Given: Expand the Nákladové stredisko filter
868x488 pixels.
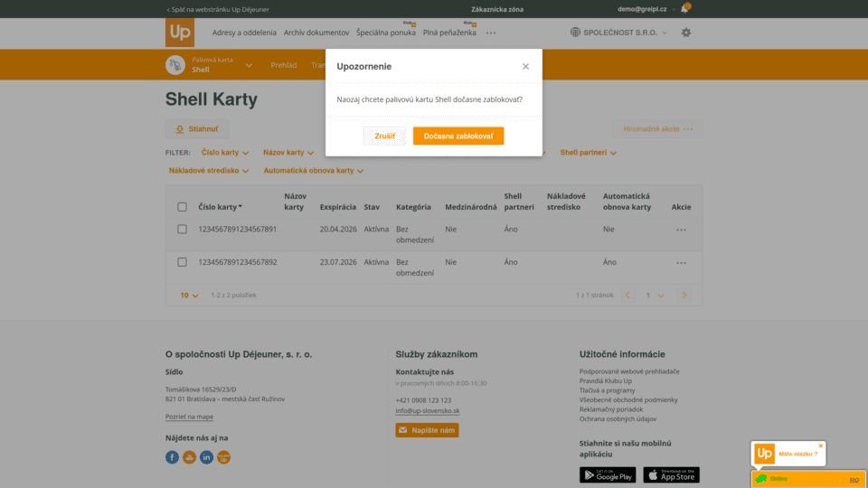Looking at the screenshot, I should pos(208,171).
